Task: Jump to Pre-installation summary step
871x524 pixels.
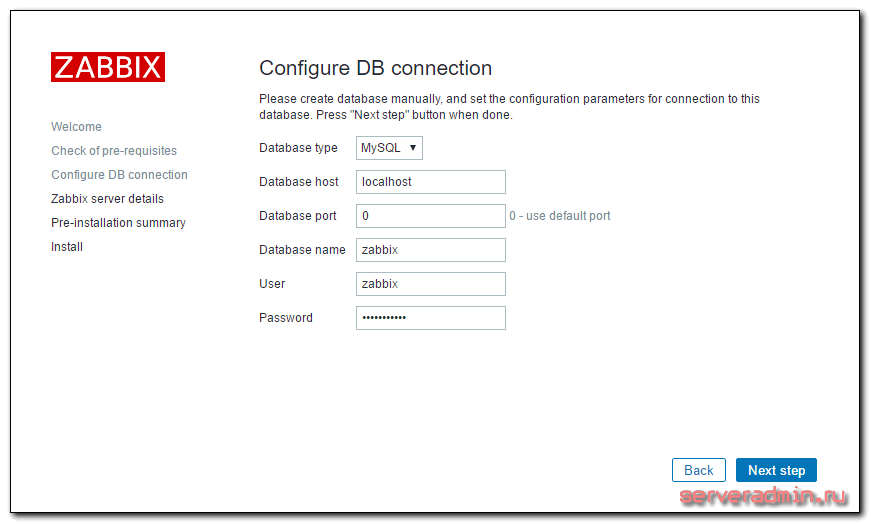Action: click(x=118, y=223)
